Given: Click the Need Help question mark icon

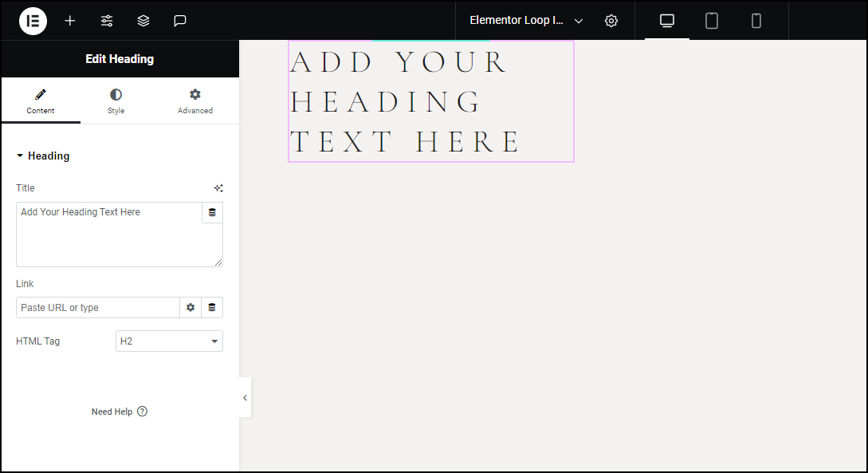Looking at the screenshot, I should (142, 412).
